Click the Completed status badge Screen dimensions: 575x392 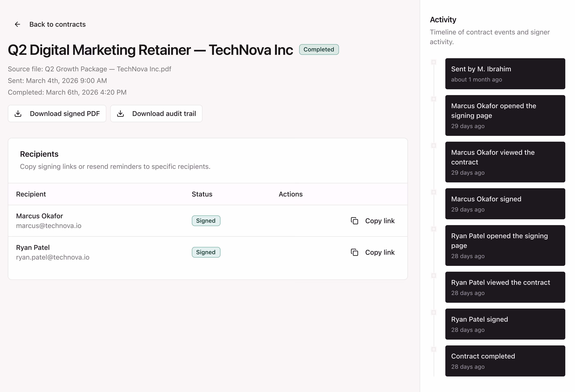(x=319, y=49)
